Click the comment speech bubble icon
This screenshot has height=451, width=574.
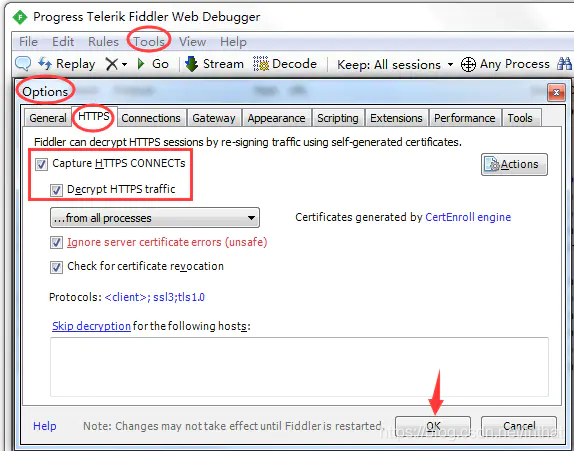[23, 64]
